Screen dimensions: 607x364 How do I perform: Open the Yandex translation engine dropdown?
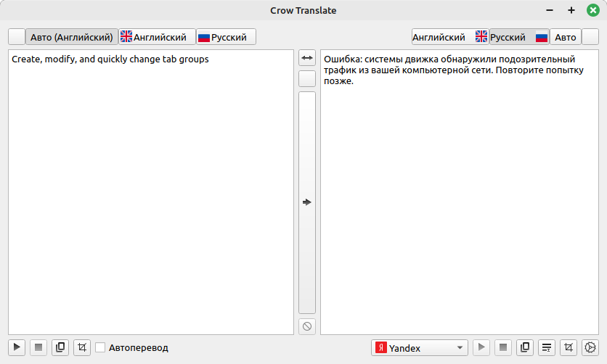pyautogui.click(x=420, y=348)
